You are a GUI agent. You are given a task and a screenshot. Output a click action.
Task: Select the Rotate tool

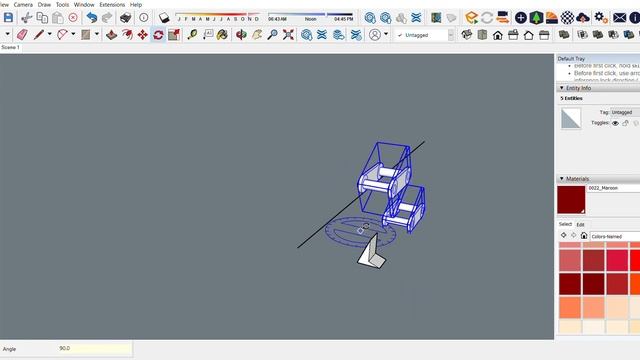pyautogui.click(x=158, y=35)
